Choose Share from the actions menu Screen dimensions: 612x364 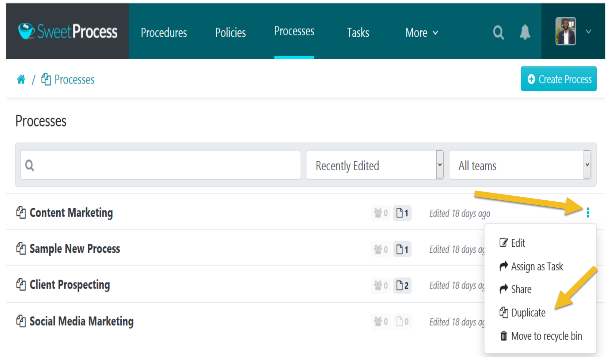pos(515,289)
